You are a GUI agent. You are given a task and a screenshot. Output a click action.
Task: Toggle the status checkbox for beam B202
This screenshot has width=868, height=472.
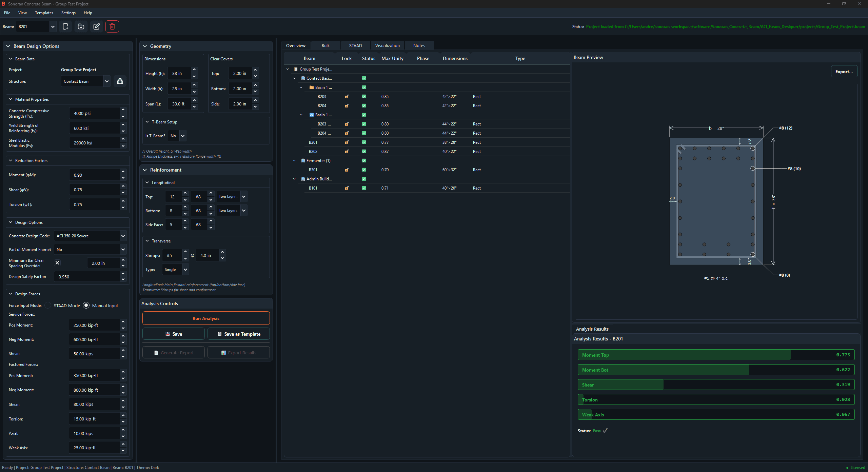[363, 151]
